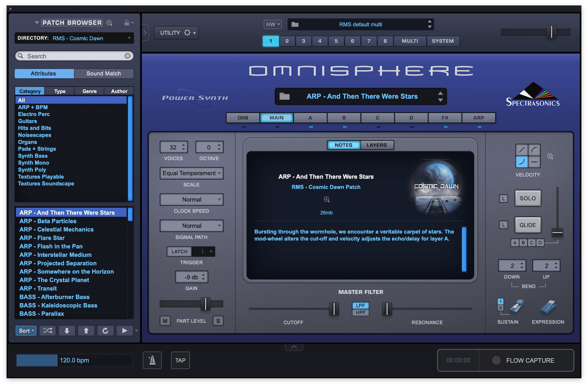Open the RMS default multi selector

click(361, 24)
